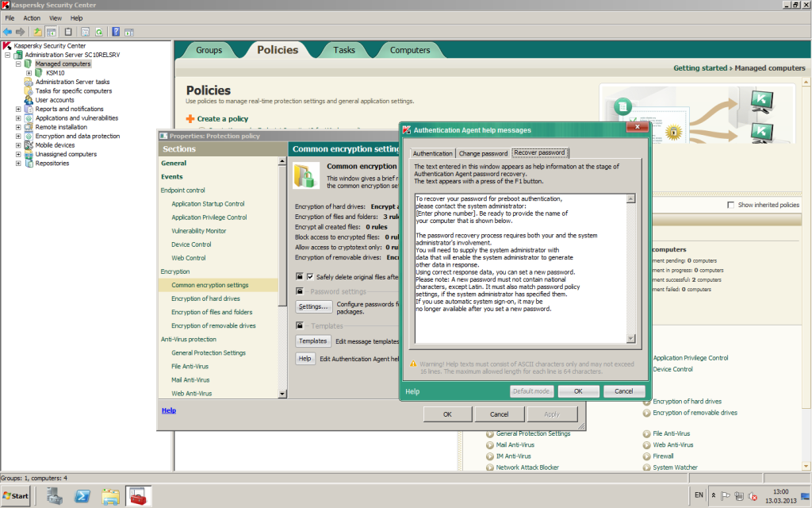Expand Reports and notifications node
Screen dimensions: 812x508
(18, 109)
